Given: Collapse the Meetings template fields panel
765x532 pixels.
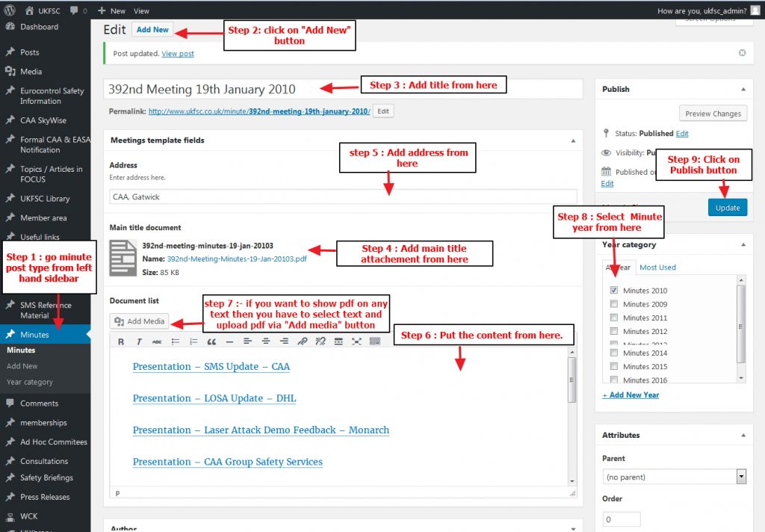Looking at the screenshot, I should click(x=573, y=140).
